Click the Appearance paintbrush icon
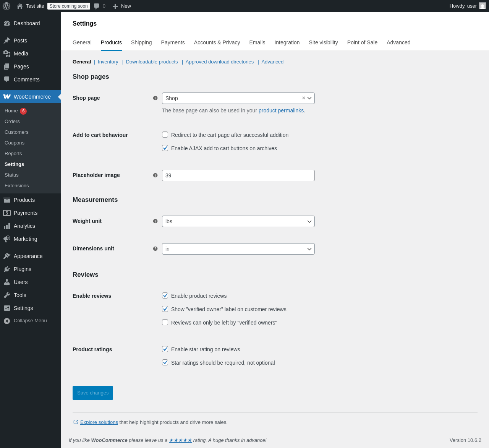489x448 pixels. click(x=7, y=256)
